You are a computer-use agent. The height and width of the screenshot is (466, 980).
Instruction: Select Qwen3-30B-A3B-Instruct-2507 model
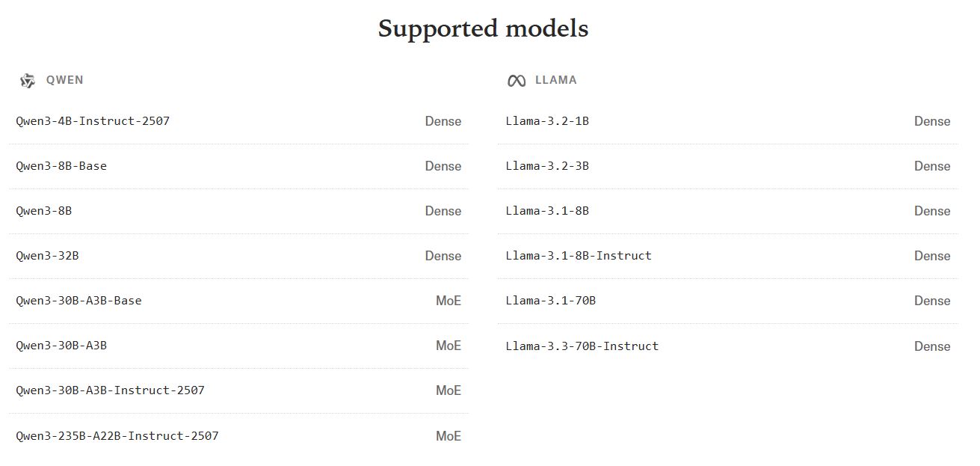110,390
